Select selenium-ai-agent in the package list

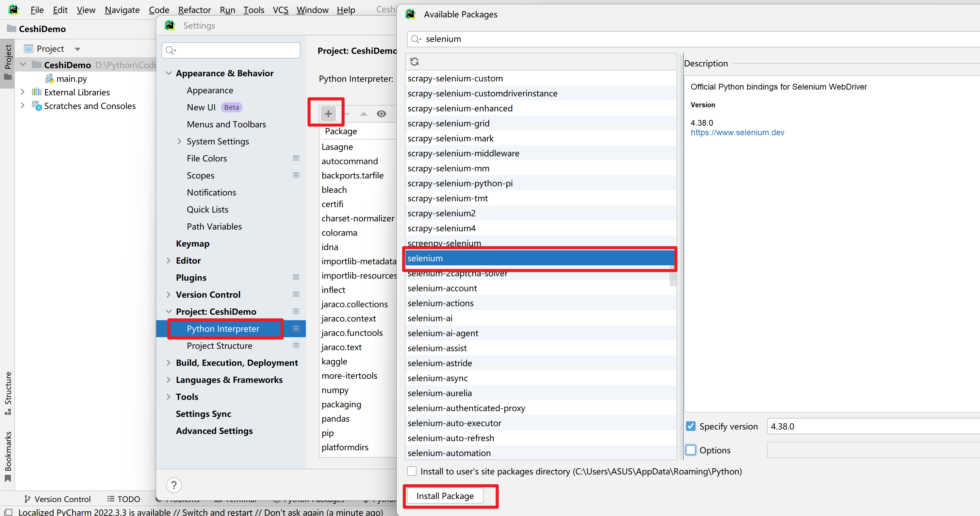click(539, 333)
